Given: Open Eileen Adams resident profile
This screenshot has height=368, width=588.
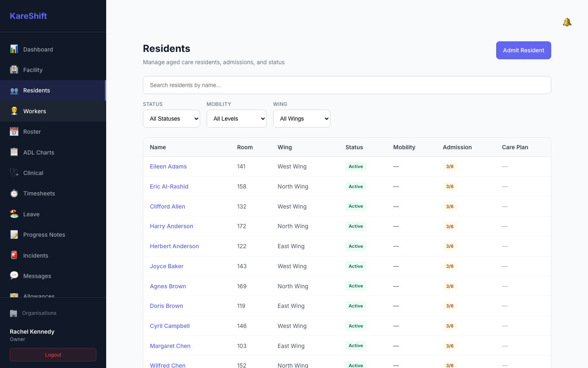Looking at the screenshot, I should [168, 166].
